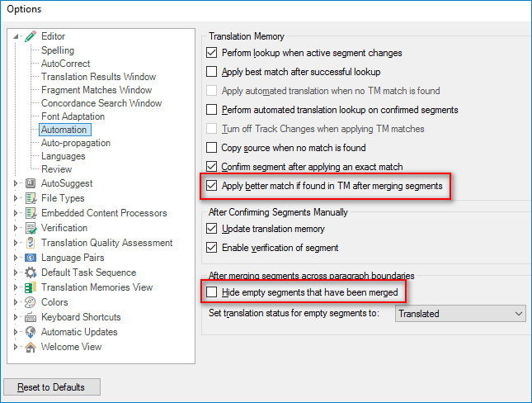Click the Language Pairs icon
Viewport: 532px width, 403px height.
point(31,258)
